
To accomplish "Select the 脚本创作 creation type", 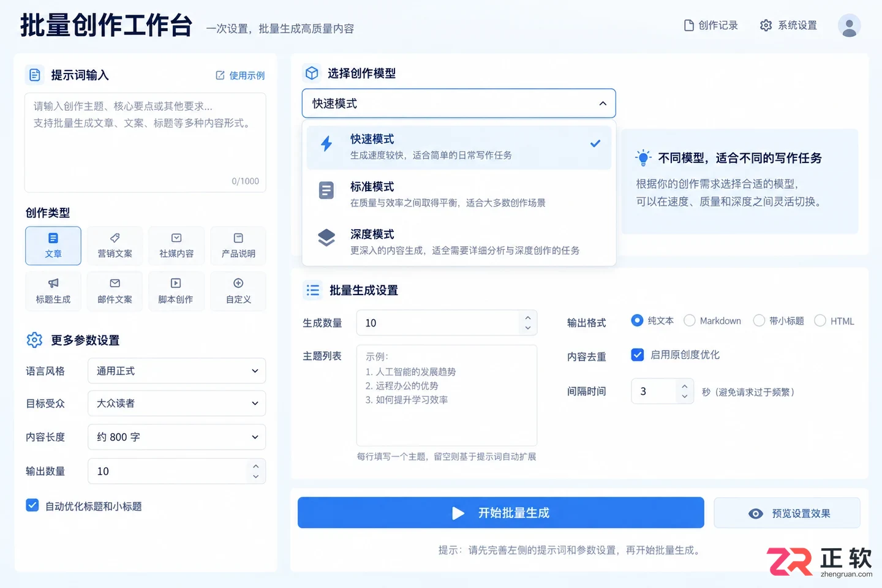I will [x=176, y=292].
